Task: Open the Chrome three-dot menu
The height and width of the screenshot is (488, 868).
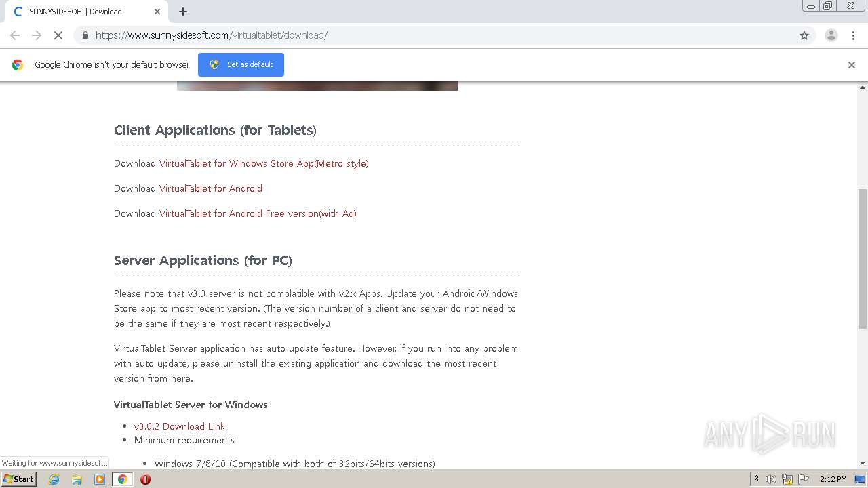Action: [x=853, y=35]
